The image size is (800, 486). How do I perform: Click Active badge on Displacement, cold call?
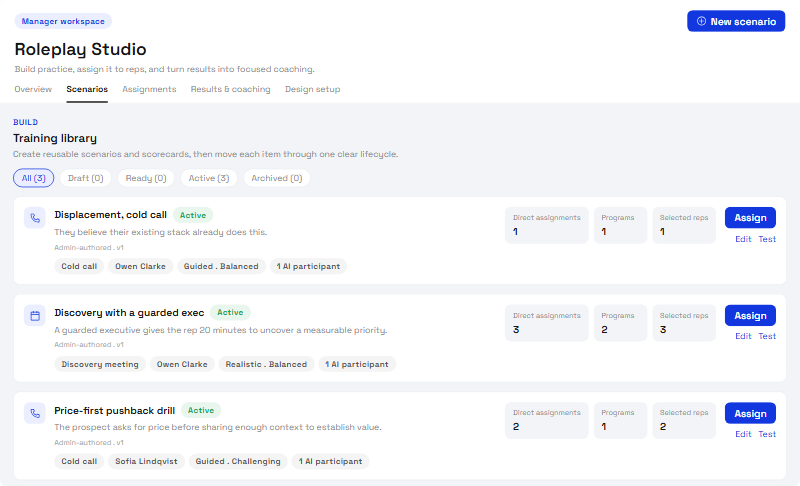pos(193,215)
